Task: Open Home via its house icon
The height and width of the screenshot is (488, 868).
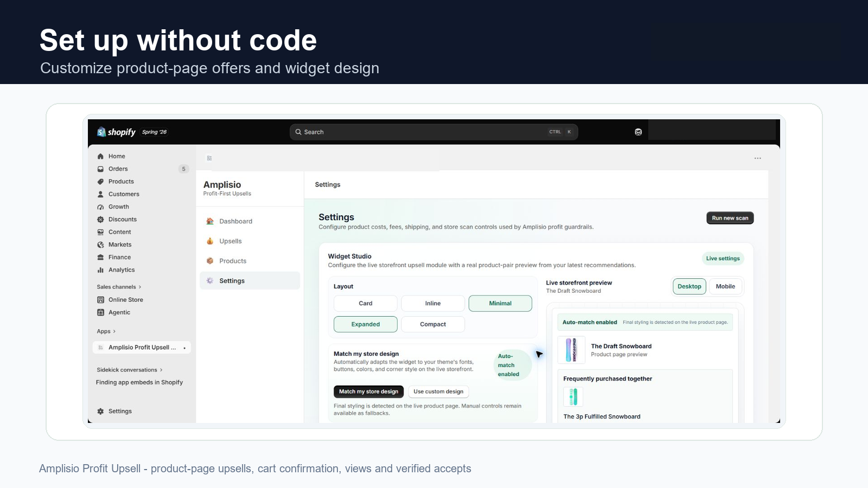Action: click(x=100, y=156)
